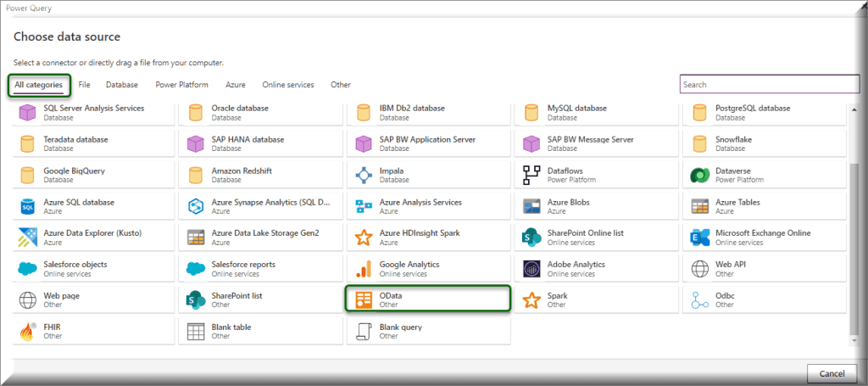The width and height of the screenshot is (868, 386).
Task: Click the Impala connector icon
Action: tap(364, 176)
